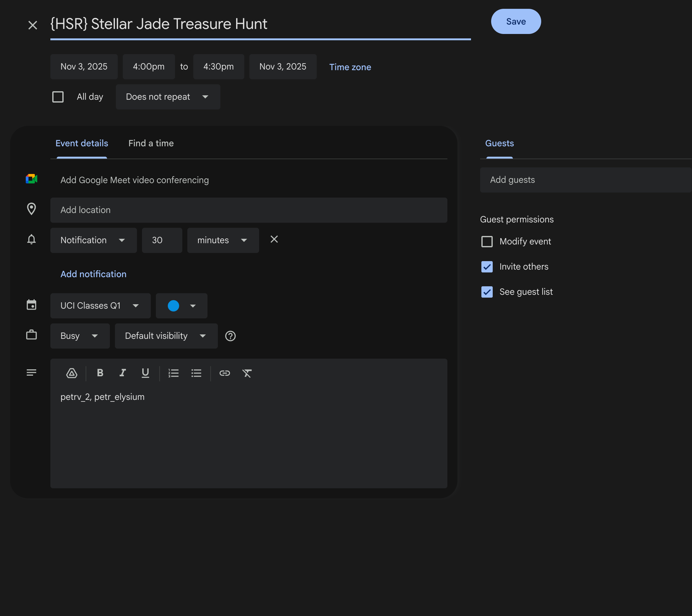Check the All day checkbox
Screen dimensions: 692x616
pos(58,97)
